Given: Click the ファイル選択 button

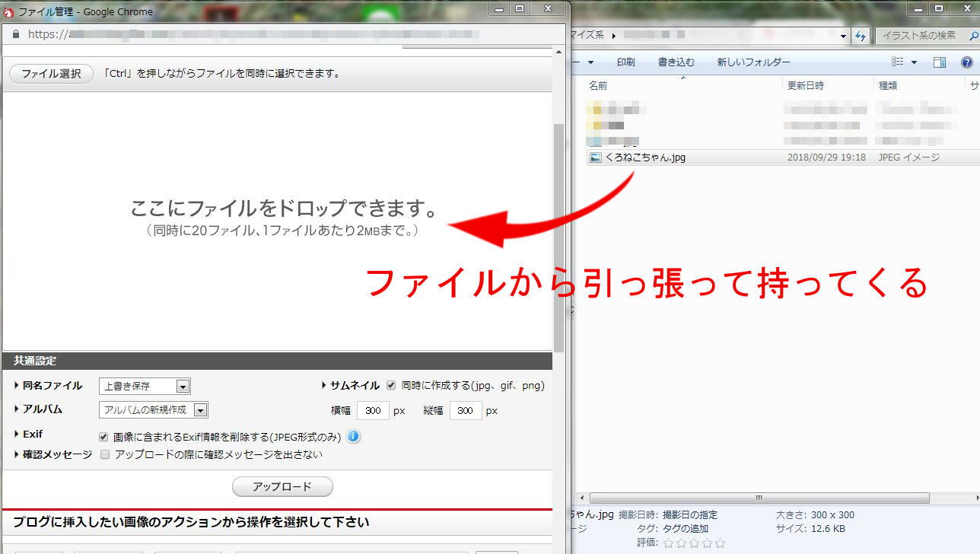Looking at the screenshot, I should point(51,74).
